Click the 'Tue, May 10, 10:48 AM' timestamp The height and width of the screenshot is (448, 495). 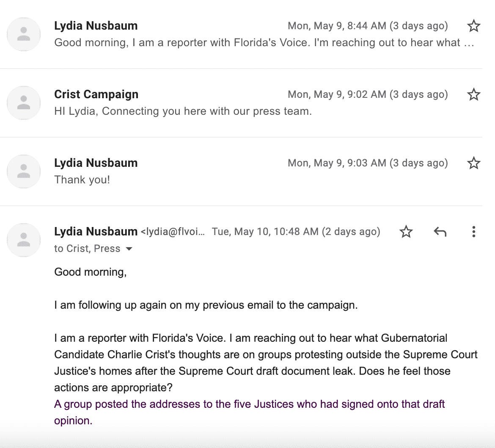click(x=296, y=232)
